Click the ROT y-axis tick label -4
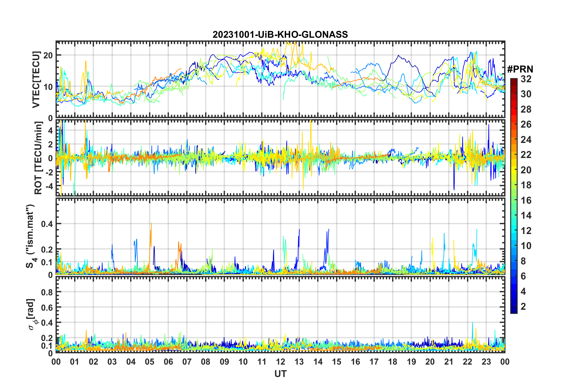This screenshot has height=392, width=561. click(x=49, y=186)
